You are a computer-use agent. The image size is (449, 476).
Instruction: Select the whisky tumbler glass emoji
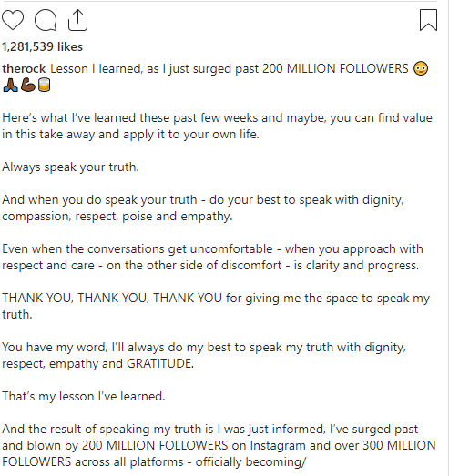pyautogui.click(x=44, y=85)
